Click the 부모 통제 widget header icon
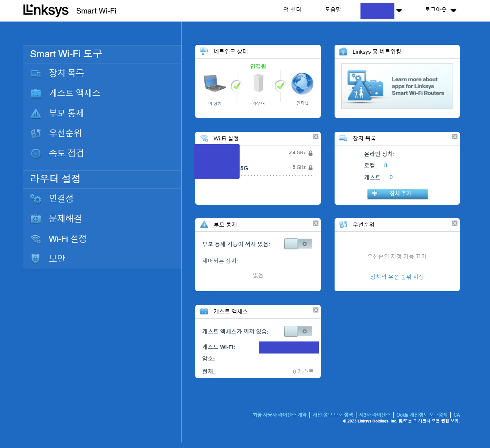 point(204,225)
